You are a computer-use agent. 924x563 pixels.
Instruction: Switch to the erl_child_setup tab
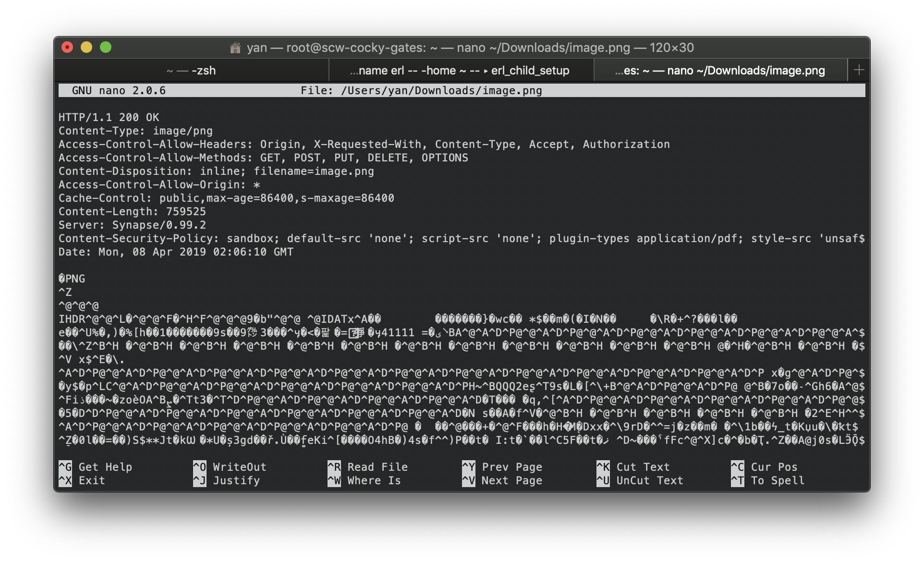(x=460, y=70)
